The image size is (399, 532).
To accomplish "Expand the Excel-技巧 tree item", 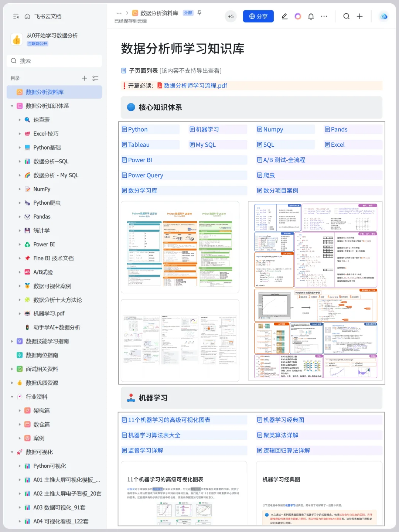I will coord(20,134).
